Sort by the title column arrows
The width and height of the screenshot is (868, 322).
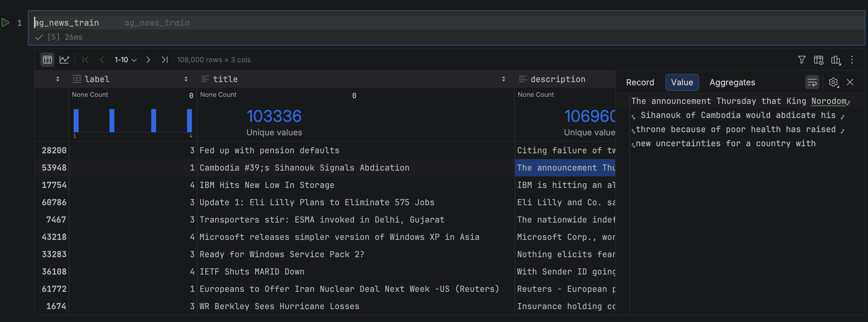click(x=503, y=79)
